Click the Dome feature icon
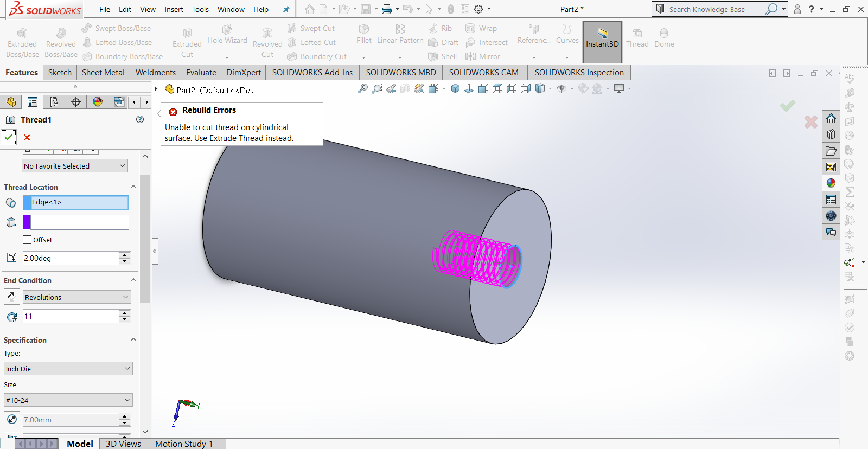 pos(664,38)
